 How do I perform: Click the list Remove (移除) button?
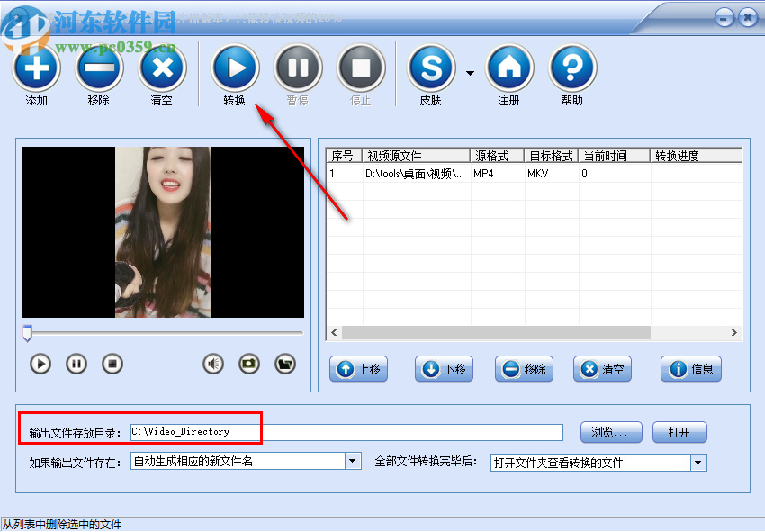pos(524,369)
